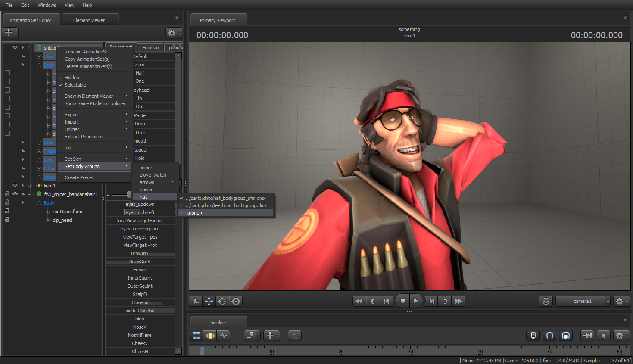Click the jump-to-end arrow in timeline toolbar
633x364 pixels.
click(587, 336)
